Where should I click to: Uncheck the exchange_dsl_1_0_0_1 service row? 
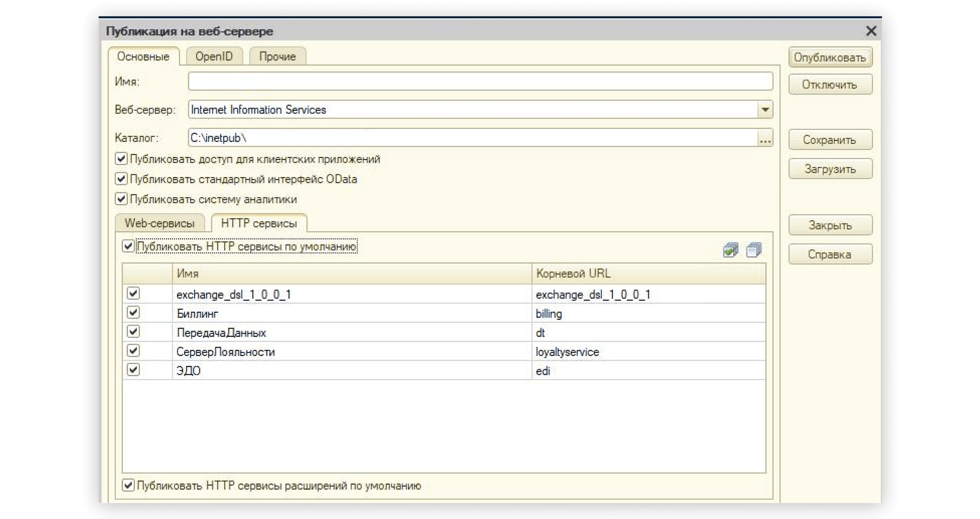[x=133, y=293]
